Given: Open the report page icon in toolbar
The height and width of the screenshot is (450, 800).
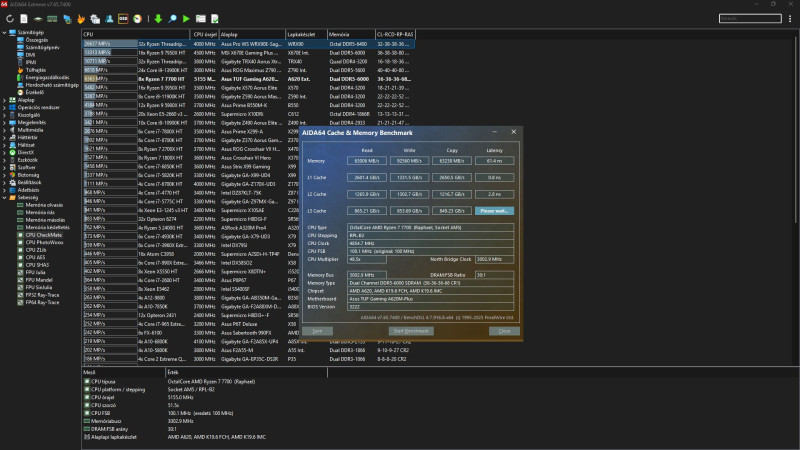Looking at the screenshot, I should [x=24, y=19].
